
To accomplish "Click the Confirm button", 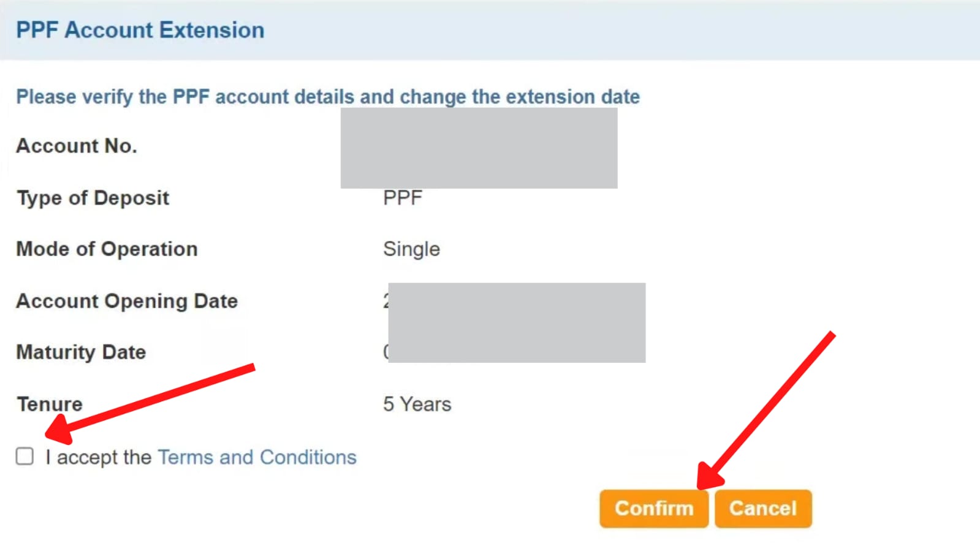I will tap(653, 508).
